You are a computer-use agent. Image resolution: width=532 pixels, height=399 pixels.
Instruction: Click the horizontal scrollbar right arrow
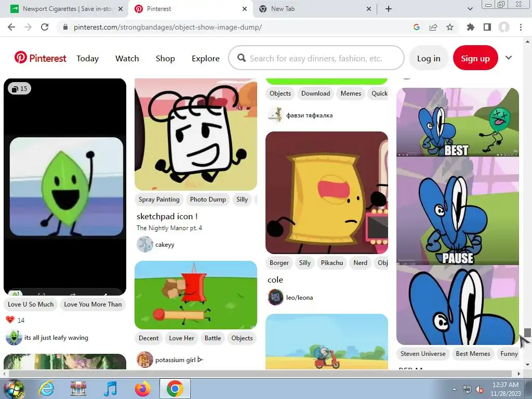519,374
